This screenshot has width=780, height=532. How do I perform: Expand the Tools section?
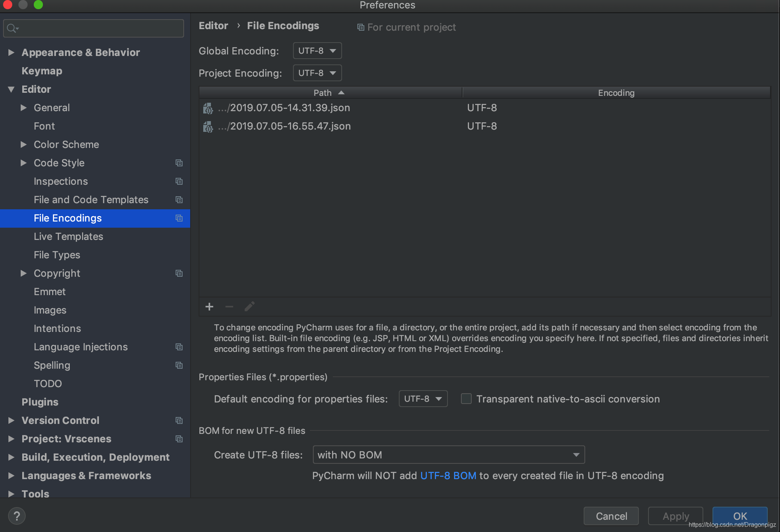click(x=11, y=494)
